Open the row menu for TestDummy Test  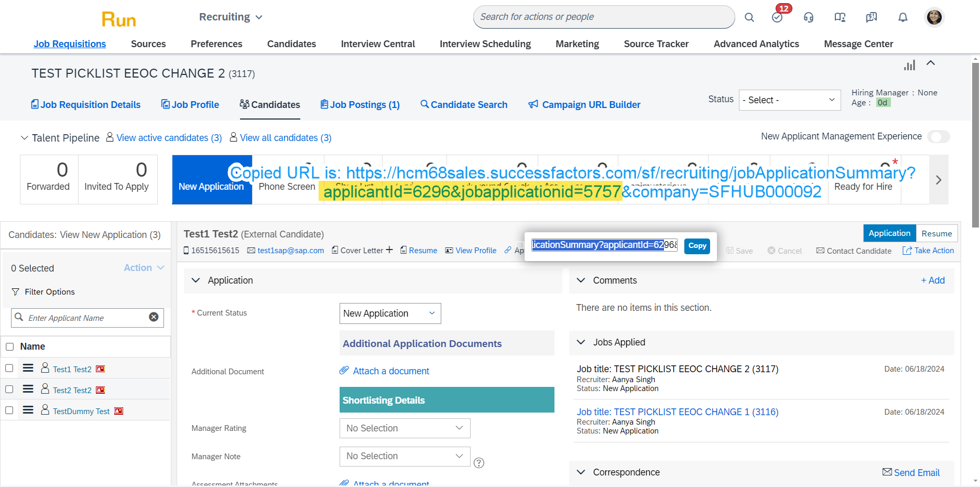28,410
